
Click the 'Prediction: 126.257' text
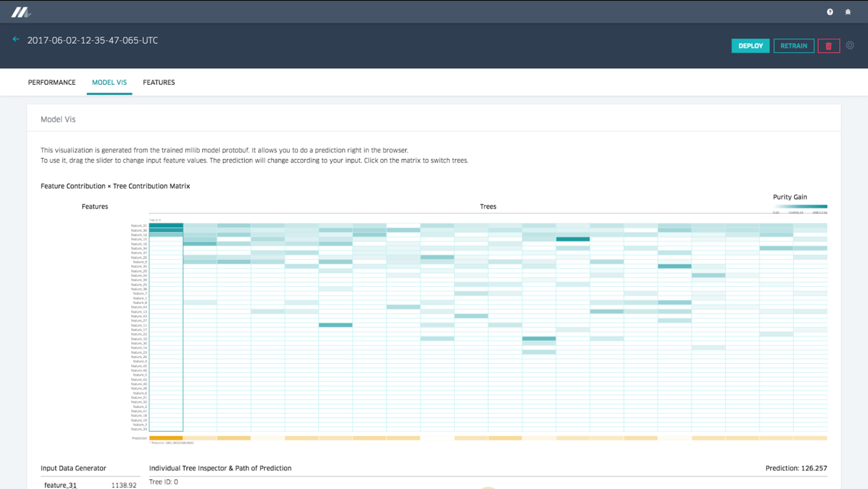coord(796,468)
